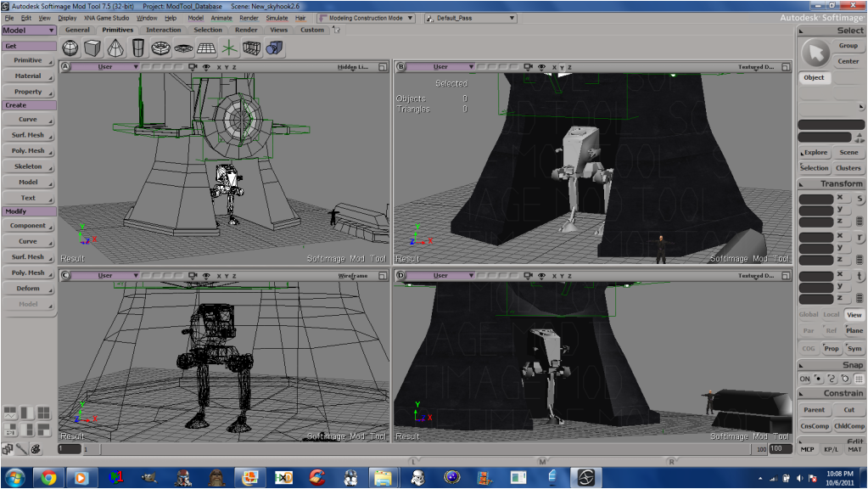Switch transform mode to Plane

[x=854, y=330]
